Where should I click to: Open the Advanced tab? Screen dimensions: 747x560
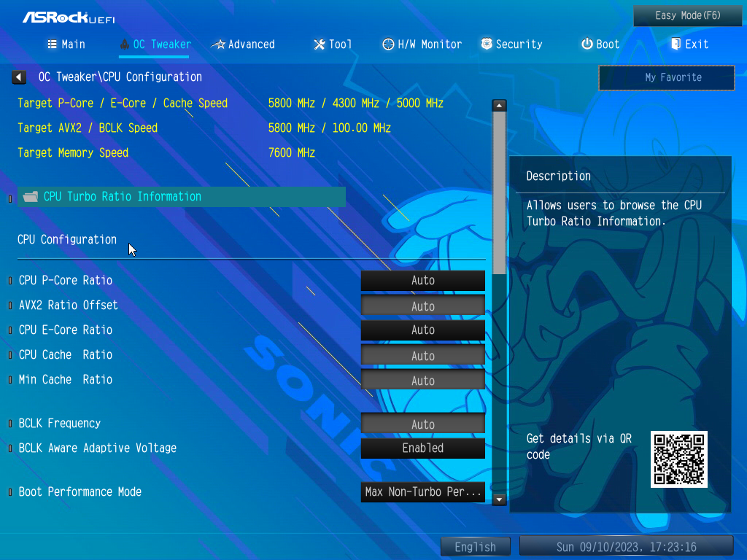[243, 44]
